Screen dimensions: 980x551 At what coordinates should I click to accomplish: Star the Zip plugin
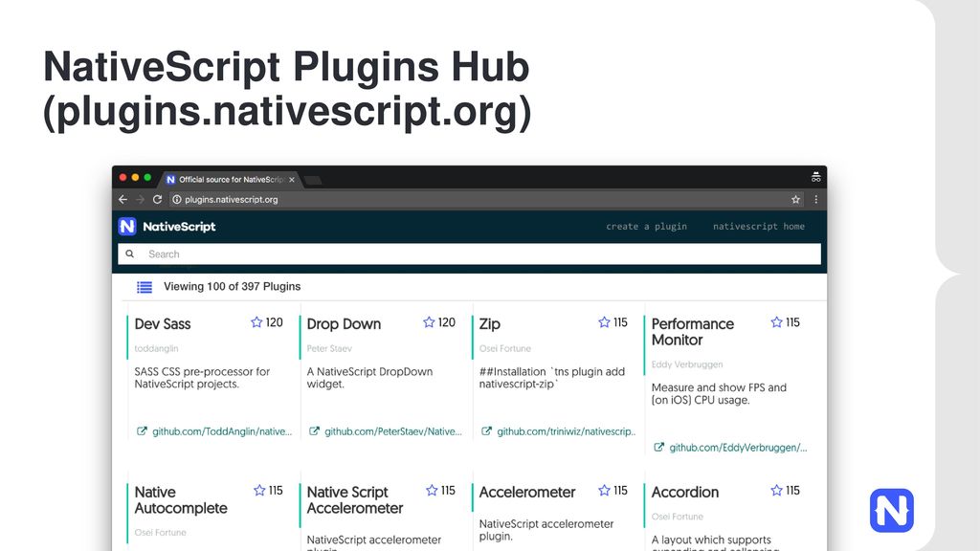tap(604, 323)
